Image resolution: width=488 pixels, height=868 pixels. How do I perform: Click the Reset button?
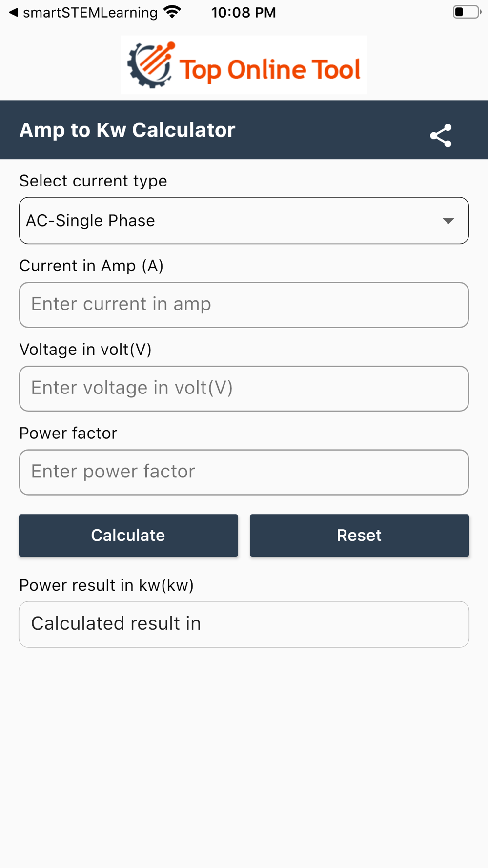(359, 535)
